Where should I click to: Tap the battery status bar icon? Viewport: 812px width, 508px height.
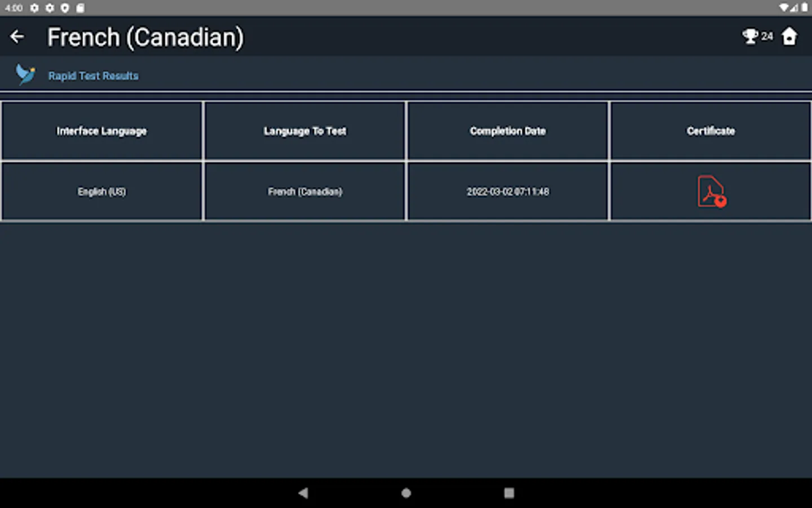pyautogui.click(x=805, y=8)
